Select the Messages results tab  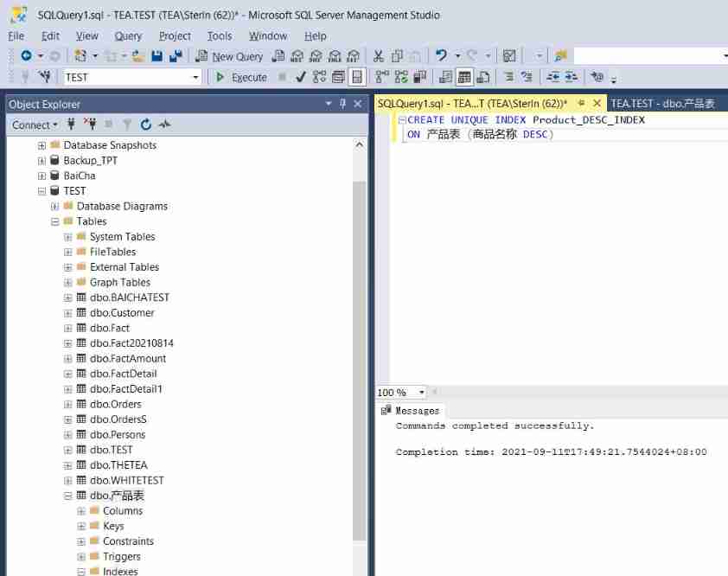pos(411,411)
